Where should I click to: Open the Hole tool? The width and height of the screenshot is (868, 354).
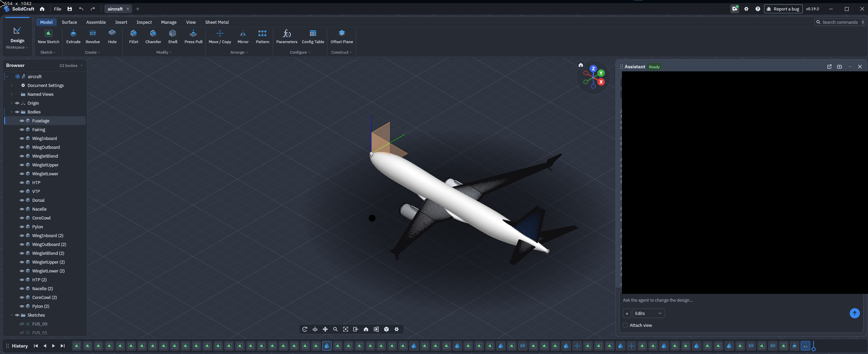112,37
